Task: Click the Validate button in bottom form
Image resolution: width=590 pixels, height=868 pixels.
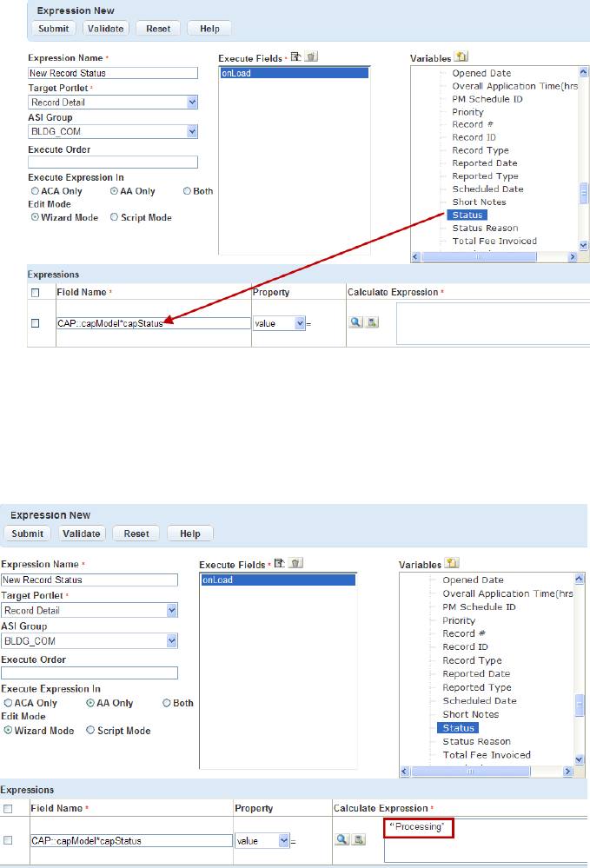Action: [x=82, y=533]
